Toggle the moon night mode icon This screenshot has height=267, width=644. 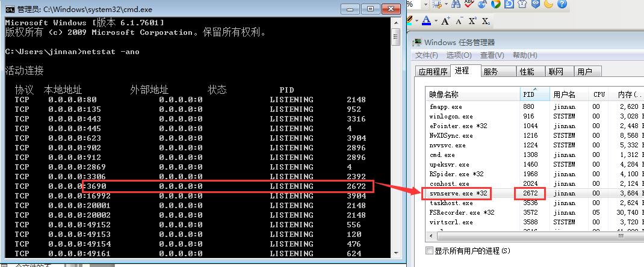coord(548,4)
